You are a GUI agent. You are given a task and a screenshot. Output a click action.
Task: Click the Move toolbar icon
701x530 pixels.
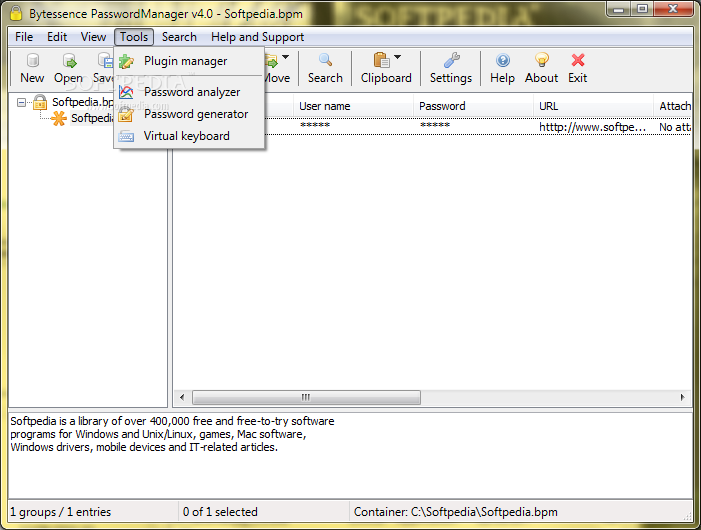click(271, 60)
